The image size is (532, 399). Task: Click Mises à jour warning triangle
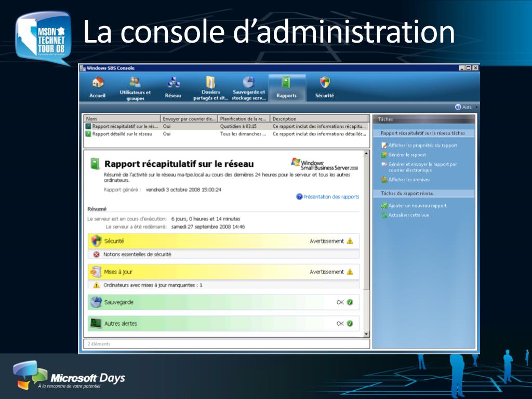point(350,272)
